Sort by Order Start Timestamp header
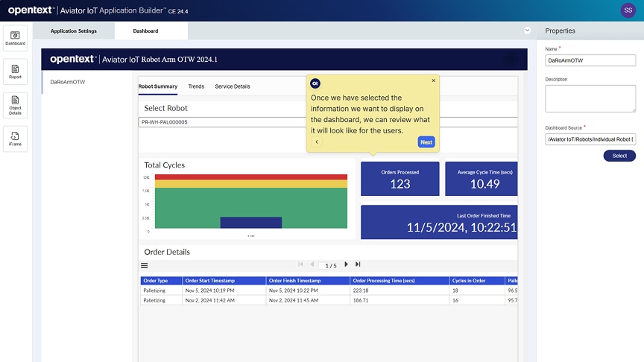Screen dimensions: 644x362 224,281
